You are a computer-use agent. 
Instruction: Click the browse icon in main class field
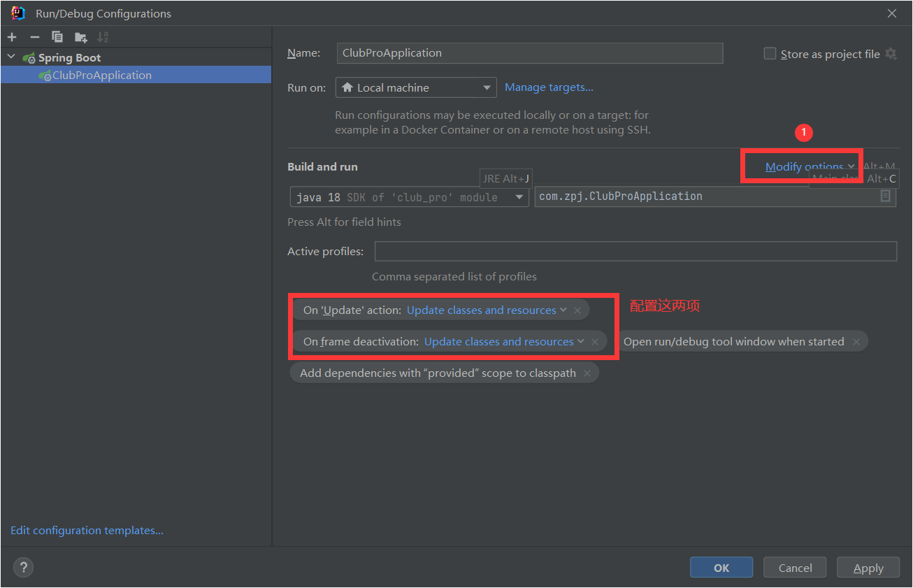pyautogui.click(x=885, y=196)
